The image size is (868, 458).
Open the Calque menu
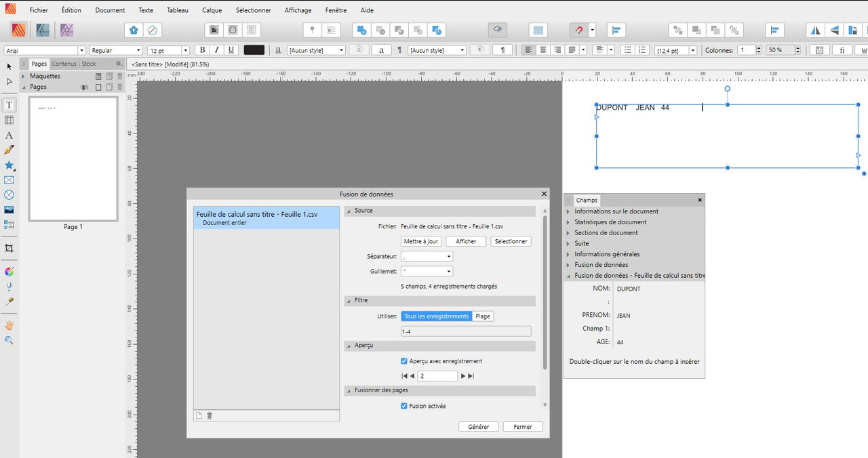[x=212, y=10]
